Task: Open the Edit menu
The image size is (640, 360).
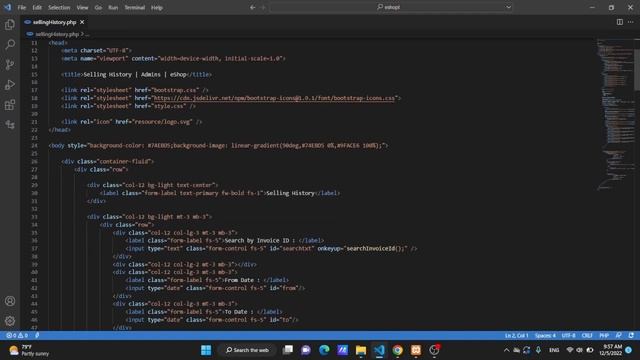Action: (x=37, y=7)
